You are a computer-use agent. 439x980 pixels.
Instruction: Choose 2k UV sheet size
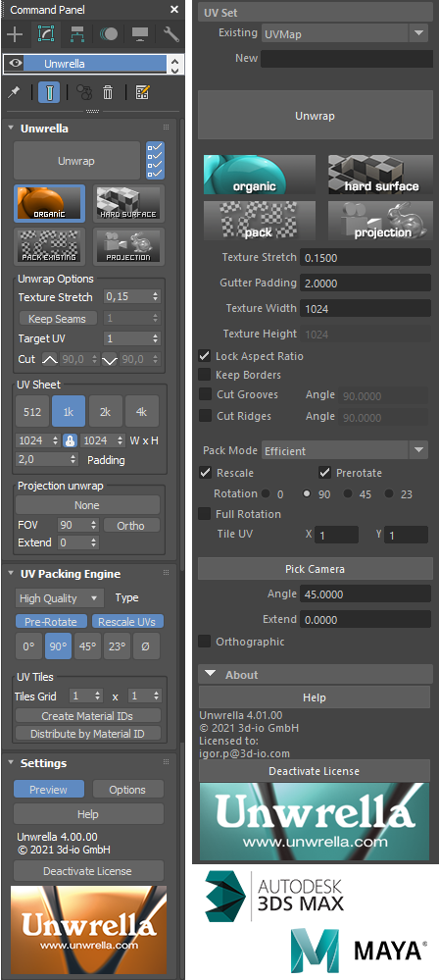[x=105, y=412]
